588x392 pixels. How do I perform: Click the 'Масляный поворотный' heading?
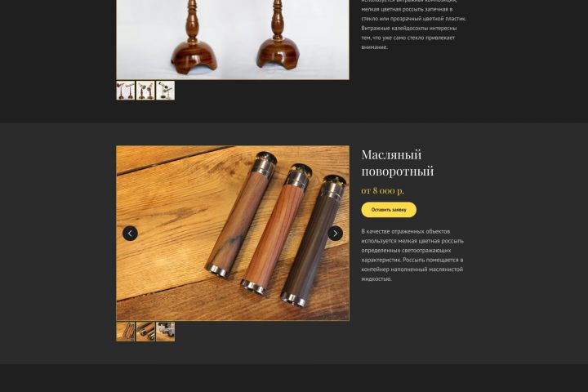397,163
